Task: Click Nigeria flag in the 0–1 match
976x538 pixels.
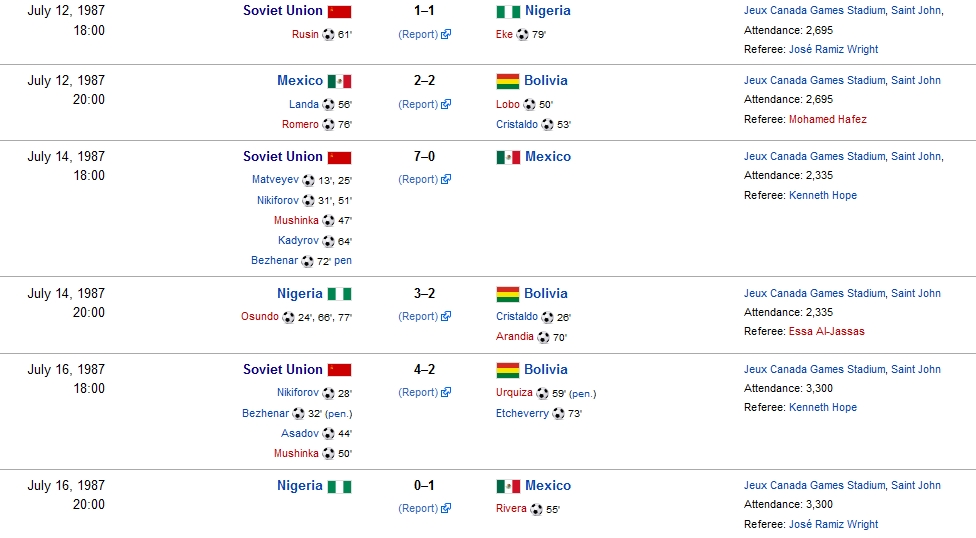Action: pyautogui.click(x=340, y=486)
